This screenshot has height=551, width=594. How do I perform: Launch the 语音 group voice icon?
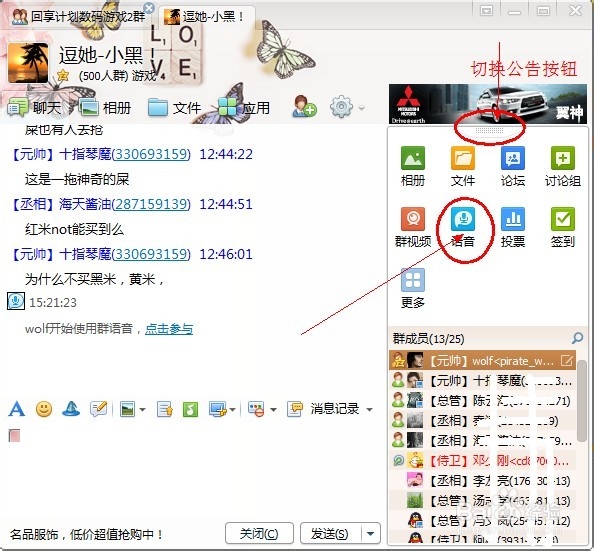[x=463, y=219]
